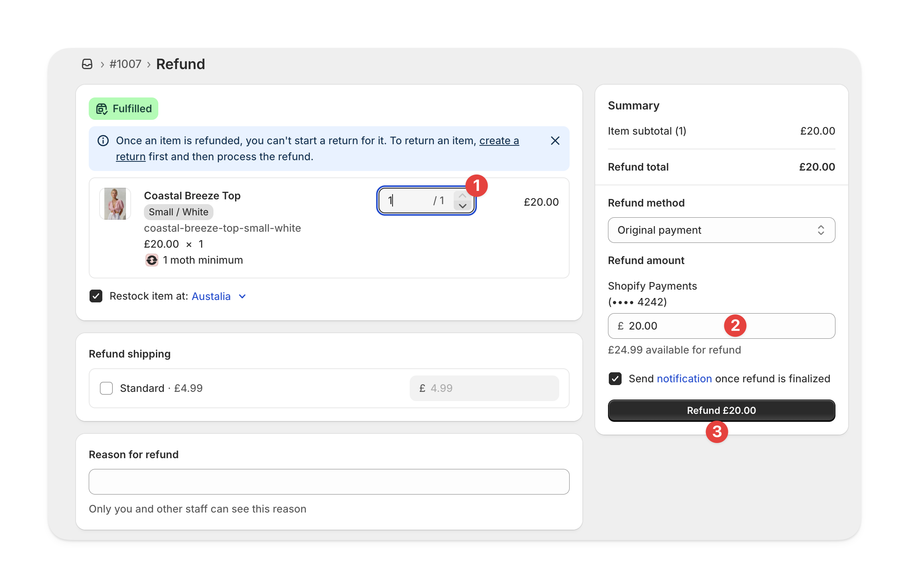The width and height of the screenshot is (909, 588).
Task: Uncheck the Restock item checkbox
Action: click(x=96, y=296)
